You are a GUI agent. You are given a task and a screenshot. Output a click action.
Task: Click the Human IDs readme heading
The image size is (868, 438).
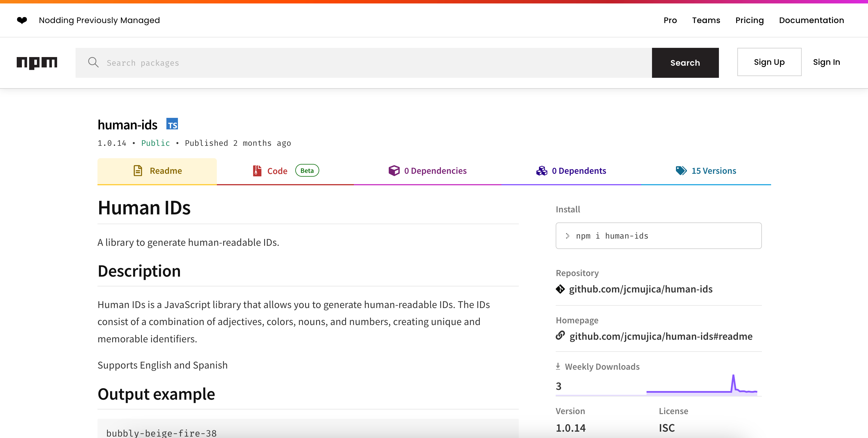coord(144,207)
